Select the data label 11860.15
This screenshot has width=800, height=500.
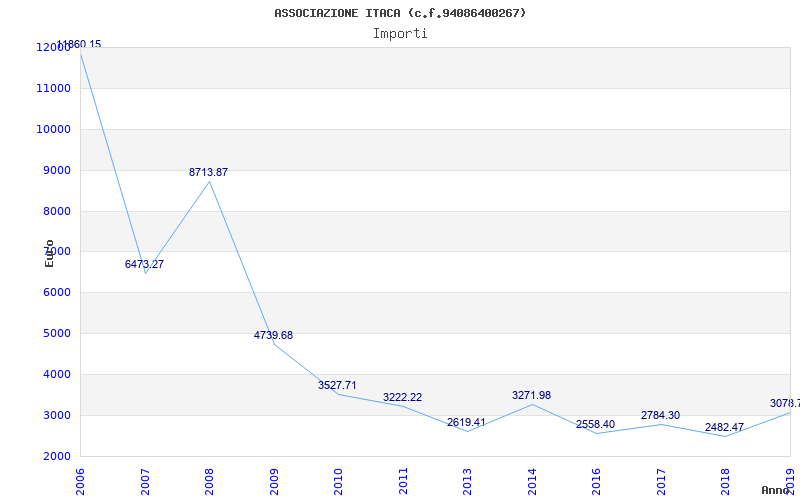click(79, 44)
